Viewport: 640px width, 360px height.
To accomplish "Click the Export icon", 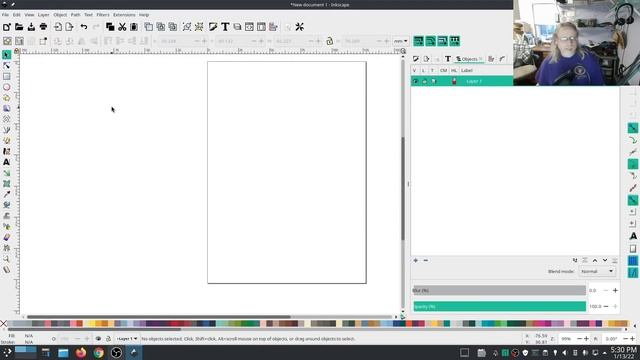I will pyautogui.click(x=69, y=27).
